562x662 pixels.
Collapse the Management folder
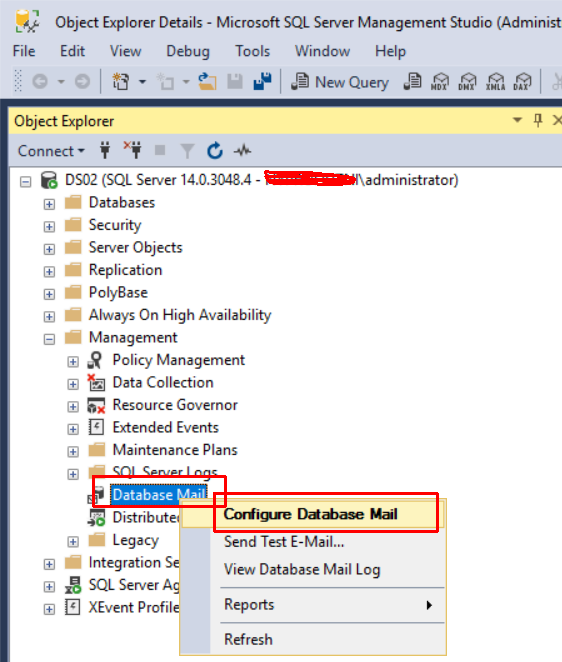[49, 339]
